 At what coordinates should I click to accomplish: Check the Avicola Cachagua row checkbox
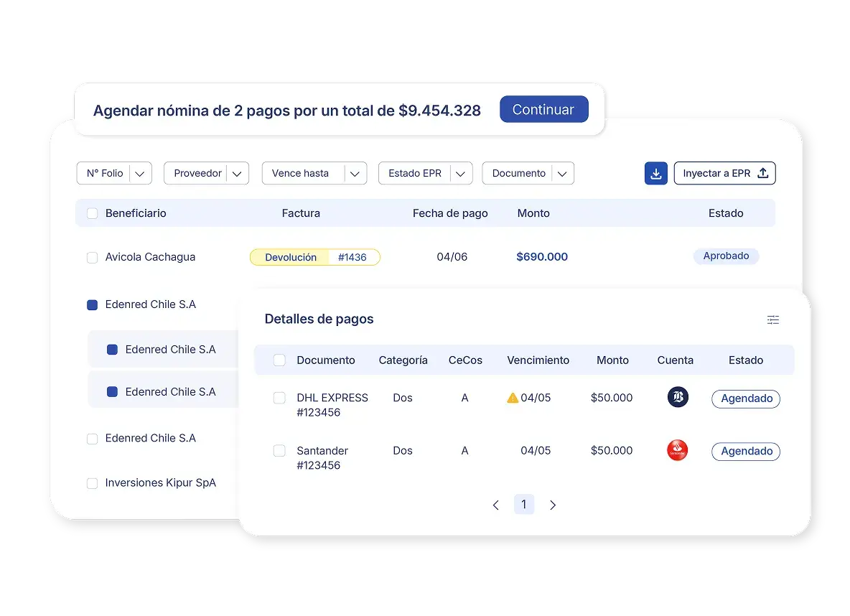(x=92, y=258)
